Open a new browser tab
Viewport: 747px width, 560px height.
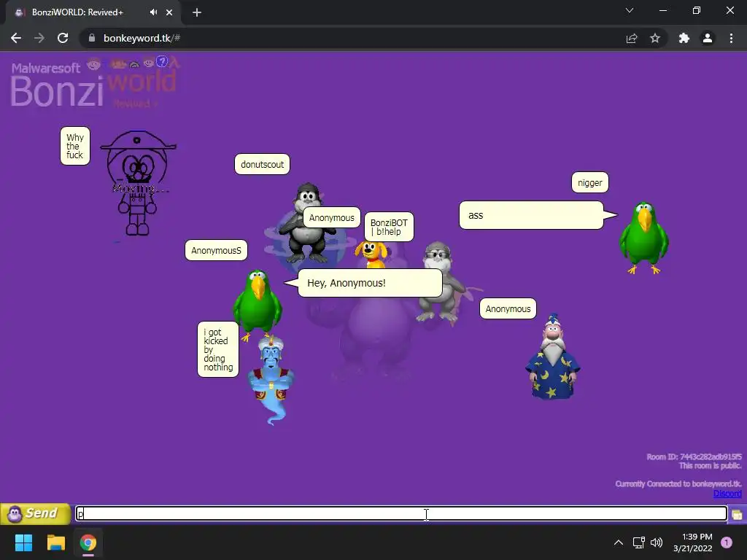197,12
